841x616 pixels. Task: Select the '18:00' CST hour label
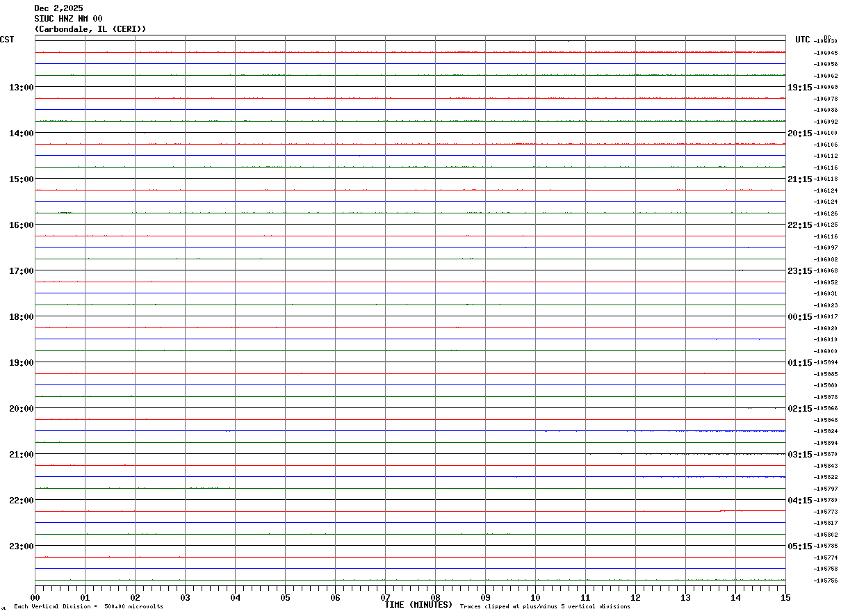coord(21,316)
